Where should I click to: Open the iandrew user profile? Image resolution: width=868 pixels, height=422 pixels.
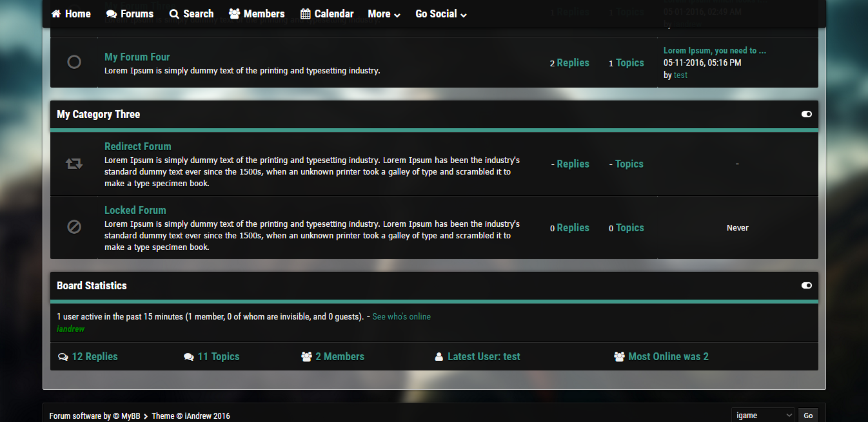(x=70, y=329)
